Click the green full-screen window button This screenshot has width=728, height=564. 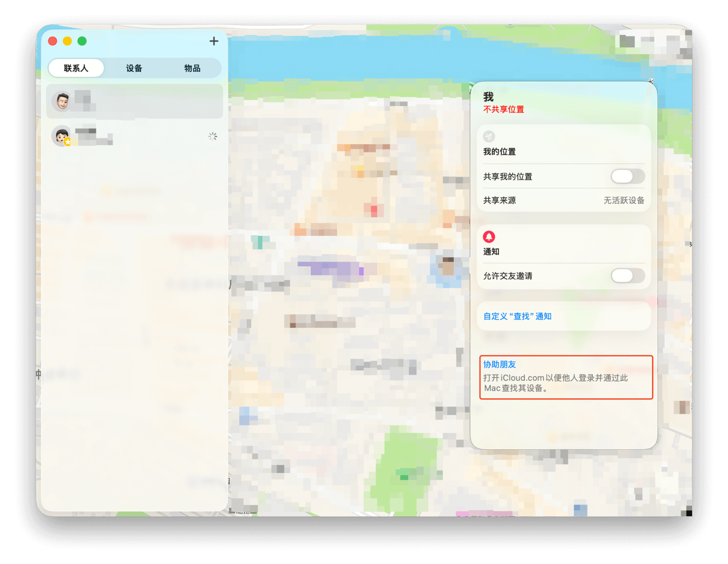pos(82,41)
